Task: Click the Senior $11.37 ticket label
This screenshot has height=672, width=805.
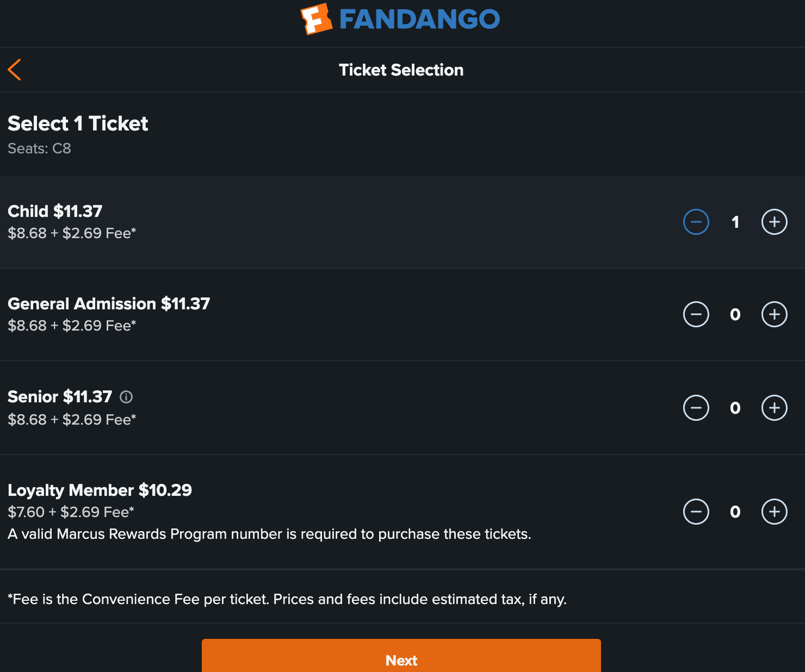Action: click(60, 397)
